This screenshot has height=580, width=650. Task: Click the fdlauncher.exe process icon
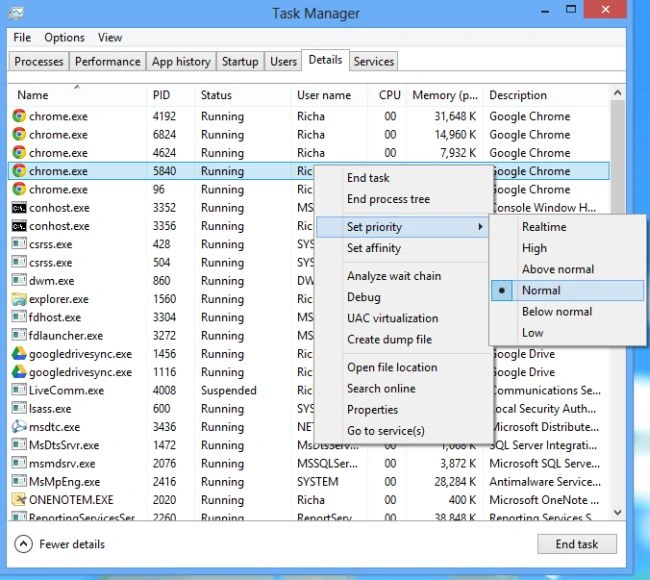pos(19,335)
